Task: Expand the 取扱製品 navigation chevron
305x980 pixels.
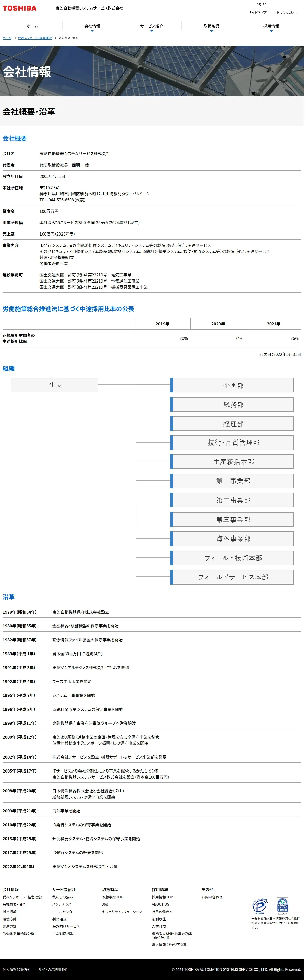Action: tap(212, 31)
